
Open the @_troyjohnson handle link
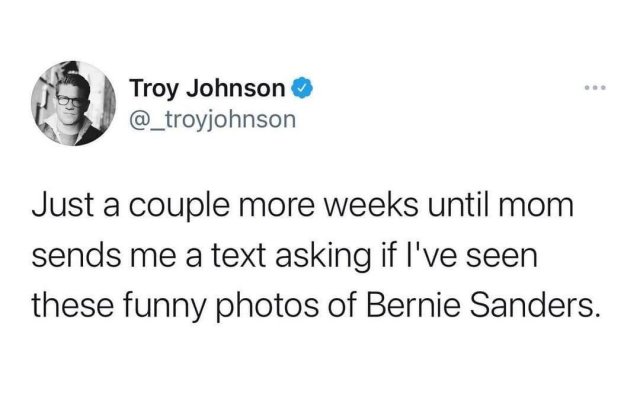click(213, 120)
